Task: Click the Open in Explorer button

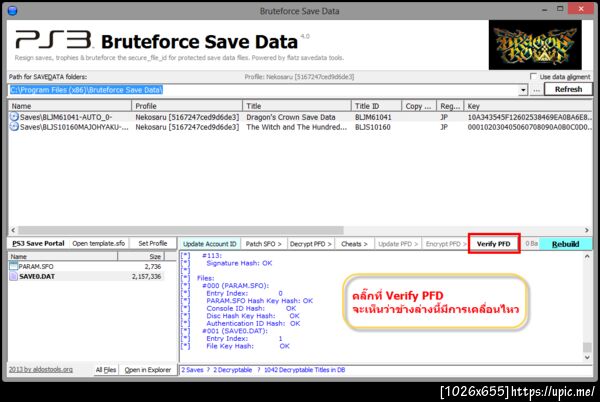Action: (x=148, y=369)
